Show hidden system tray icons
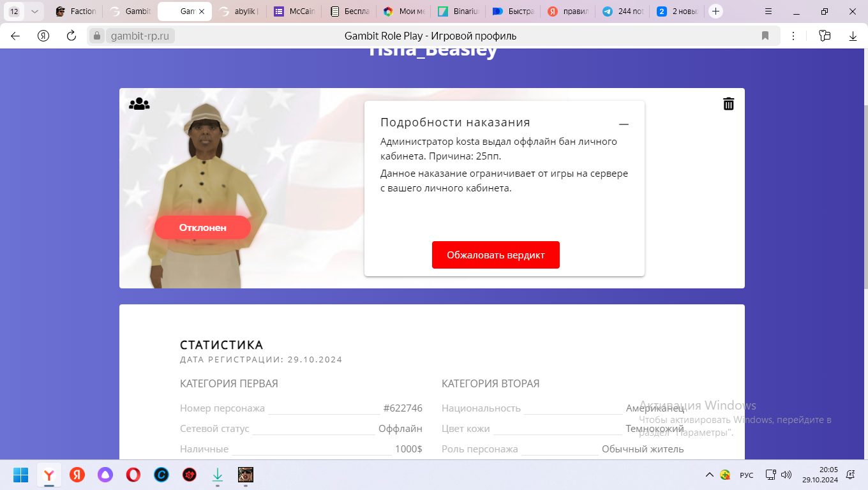 [709, 475]
